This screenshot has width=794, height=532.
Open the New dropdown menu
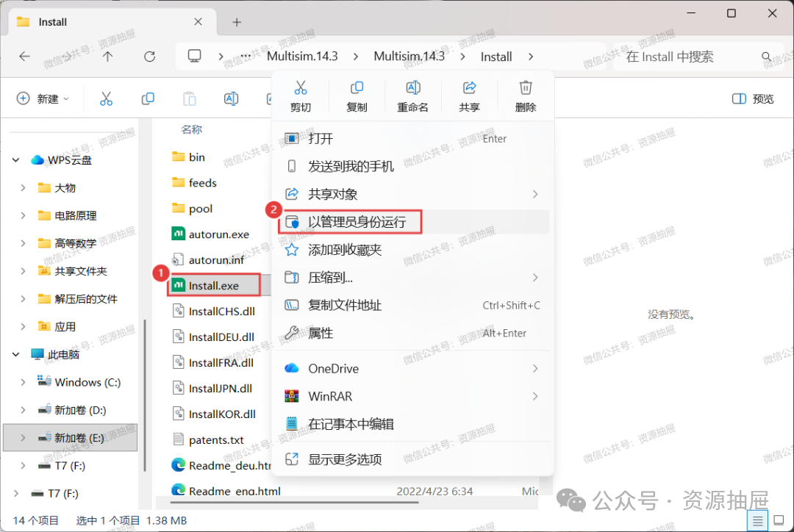coord(43,98)
